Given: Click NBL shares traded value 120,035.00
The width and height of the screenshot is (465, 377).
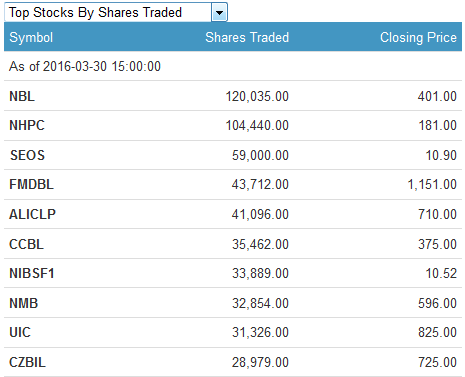Looking at the screenshot, I should [x=257, y=96].
